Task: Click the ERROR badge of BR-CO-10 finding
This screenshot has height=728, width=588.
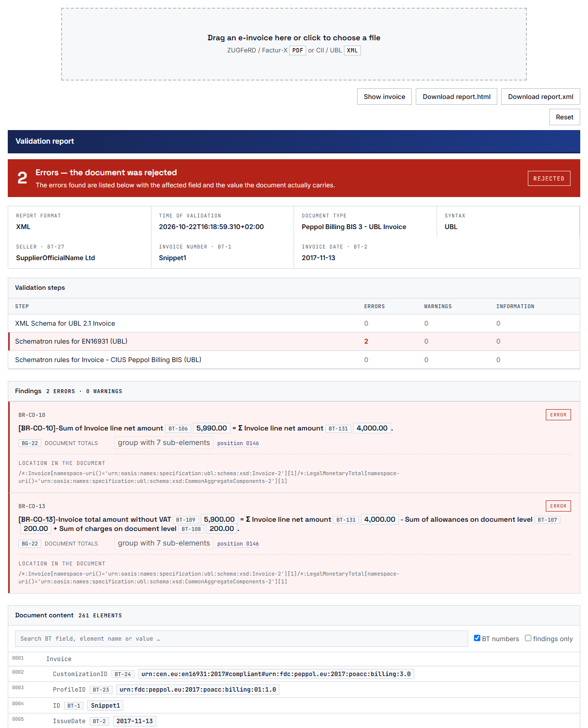Action: (x=558, y=414)
